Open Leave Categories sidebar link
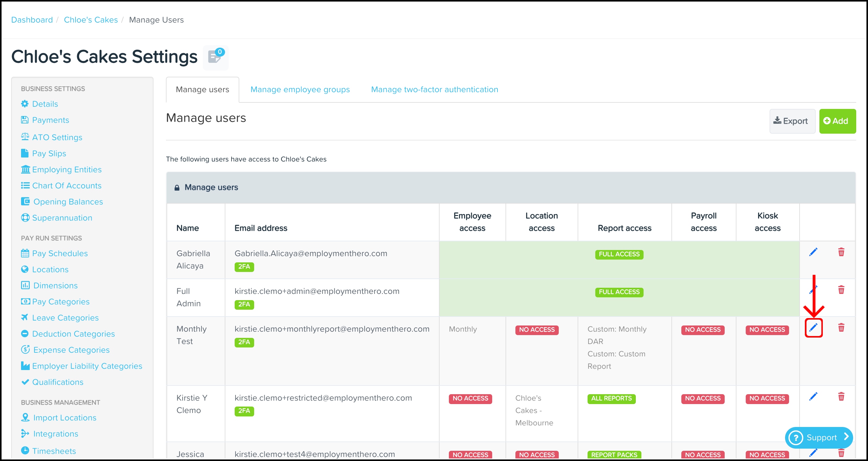Image resolution: width=868 pixels, height=461 pixels. [65, 317]
